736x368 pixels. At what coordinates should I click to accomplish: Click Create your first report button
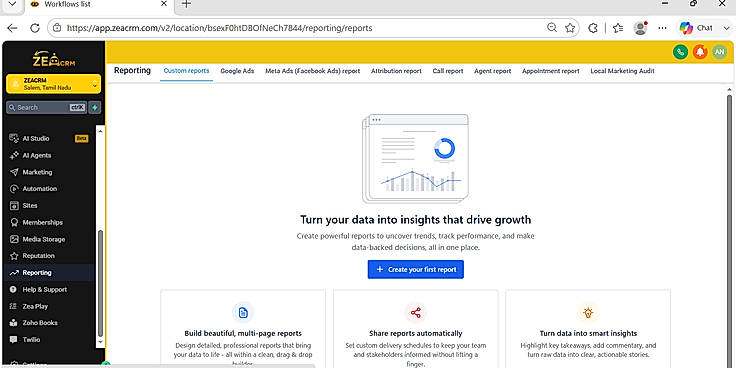[x=415, y=269]
